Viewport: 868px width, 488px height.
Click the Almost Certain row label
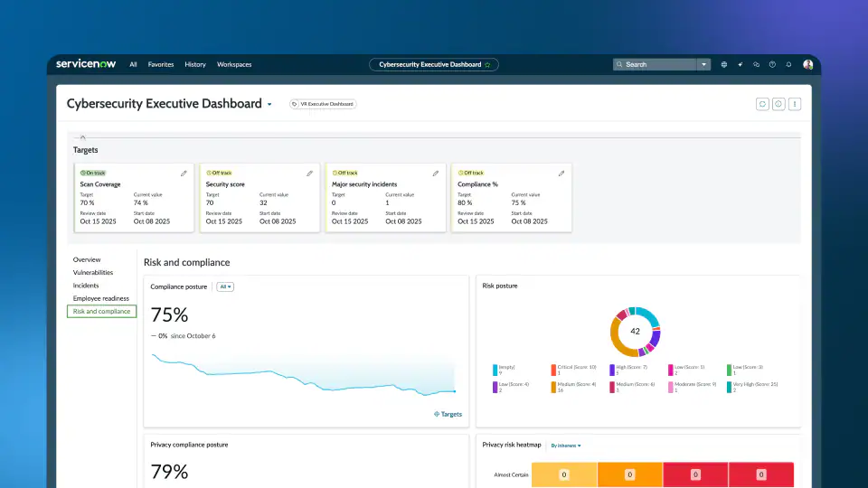[x=511, y=474]
